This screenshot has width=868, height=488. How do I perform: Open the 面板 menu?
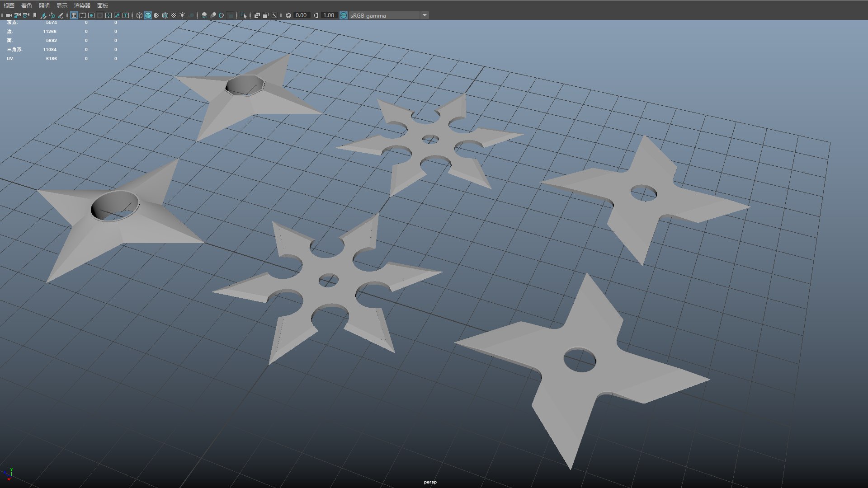[103, 5]
